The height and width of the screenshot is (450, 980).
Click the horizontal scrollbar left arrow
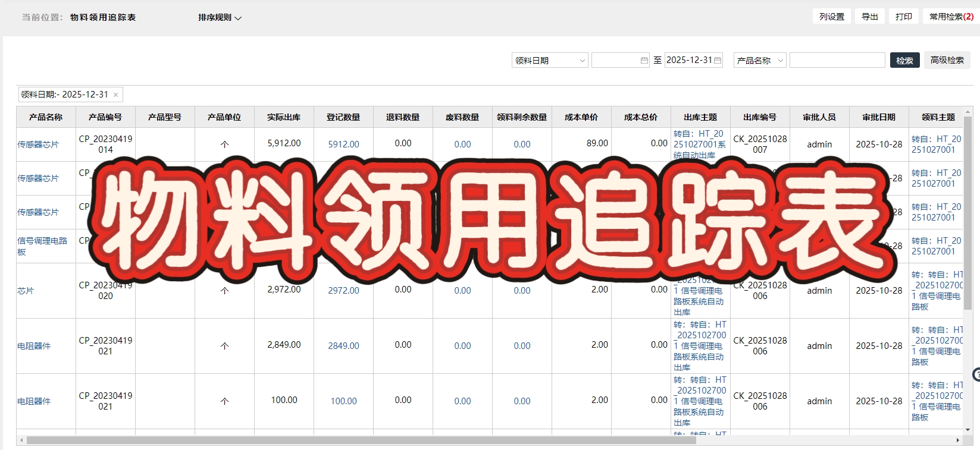point(22,440)
